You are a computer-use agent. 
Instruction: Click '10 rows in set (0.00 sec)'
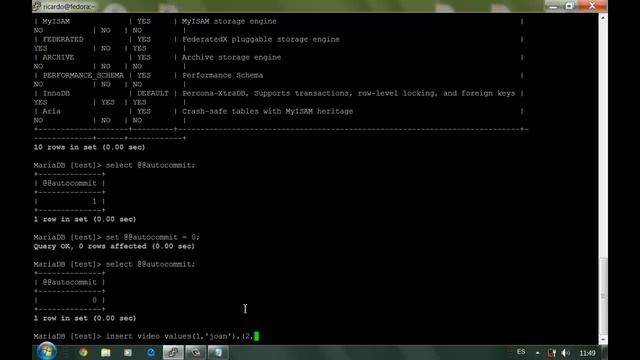[x=89, y=147]
